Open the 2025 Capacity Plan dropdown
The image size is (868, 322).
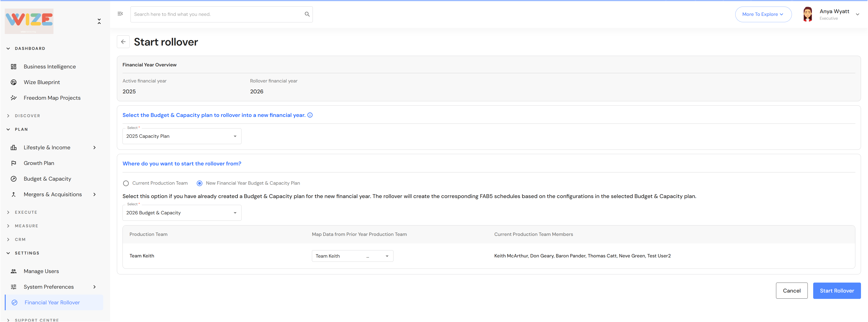pyautogui.click(x=182, y=136)
